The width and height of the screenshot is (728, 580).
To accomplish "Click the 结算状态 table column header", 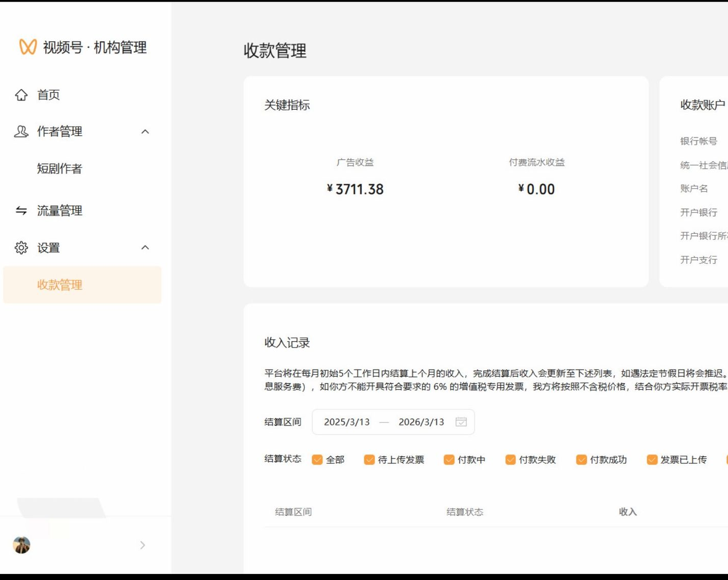I will (465, 512).
